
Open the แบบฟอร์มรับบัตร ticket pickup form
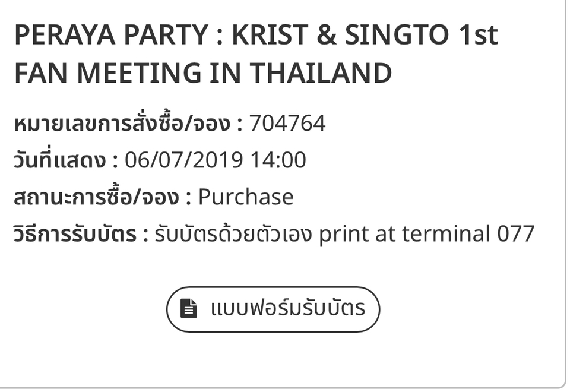[x=273, y=309]
